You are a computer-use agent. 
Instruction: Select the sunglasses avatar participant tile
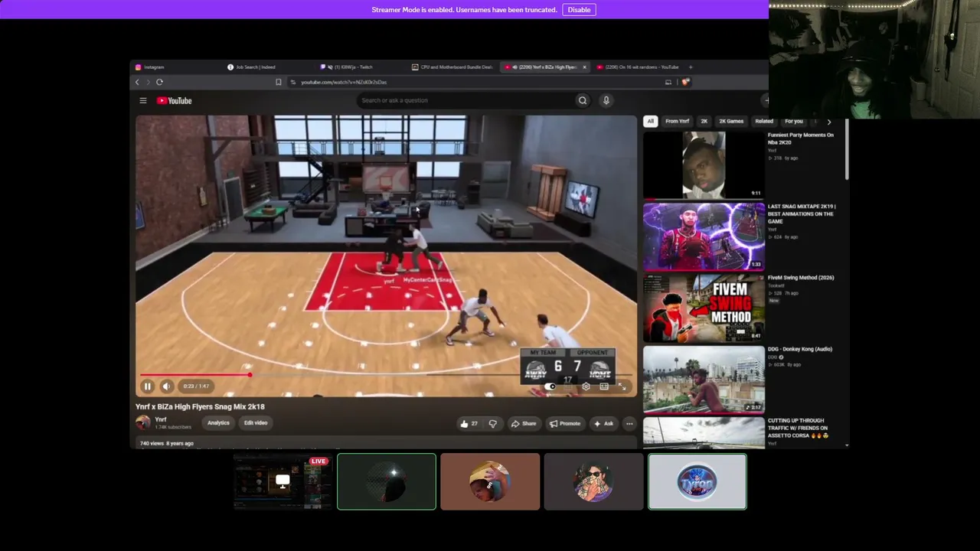pos(593,481)
